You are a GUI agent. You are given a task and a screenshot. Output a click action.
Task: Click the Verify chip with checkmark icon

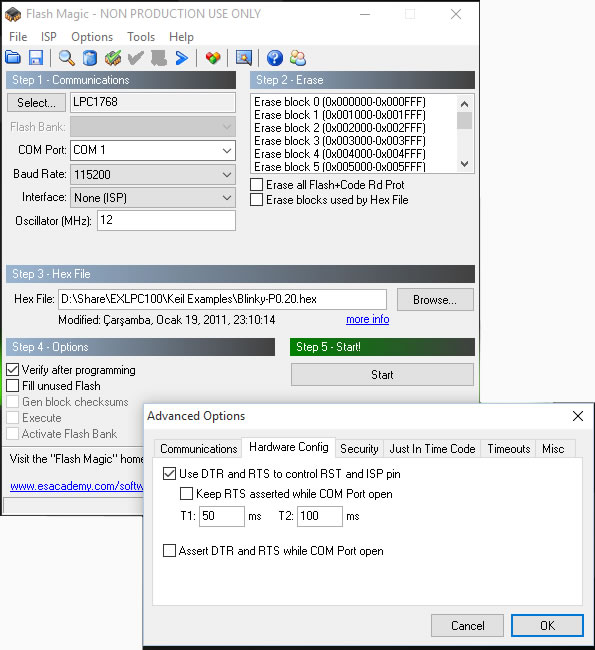point(113,58)
